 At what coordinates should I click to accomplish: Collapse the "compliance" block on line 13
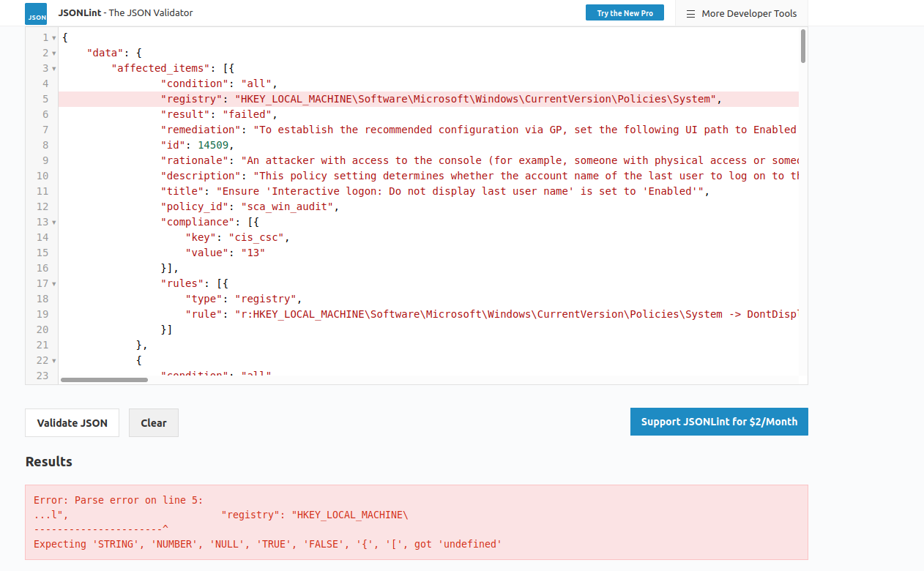53,222
